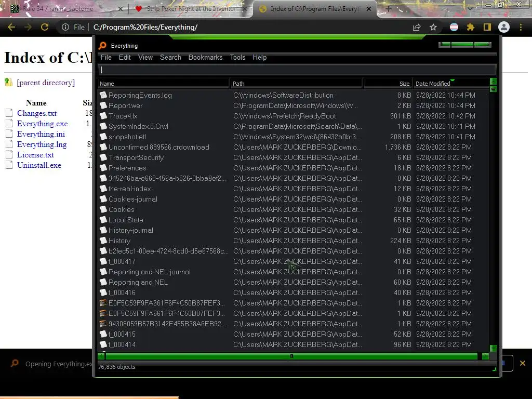Select the Unconfirmed 889566.crdownload file icon
The width and height of the screenshot is (532, 399).
(x=103, y=147)
